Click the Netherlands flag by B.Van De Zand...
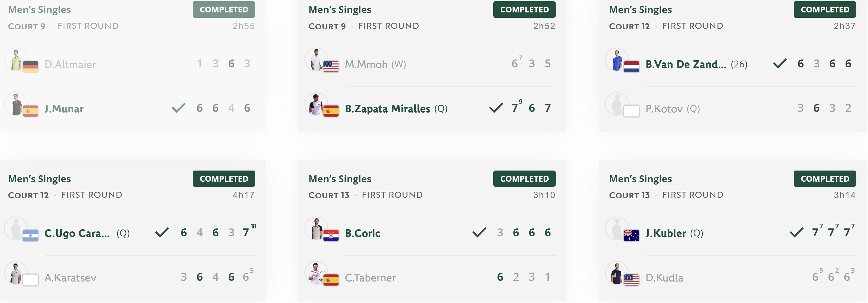 pyautogui.click(x=631, y=66)
